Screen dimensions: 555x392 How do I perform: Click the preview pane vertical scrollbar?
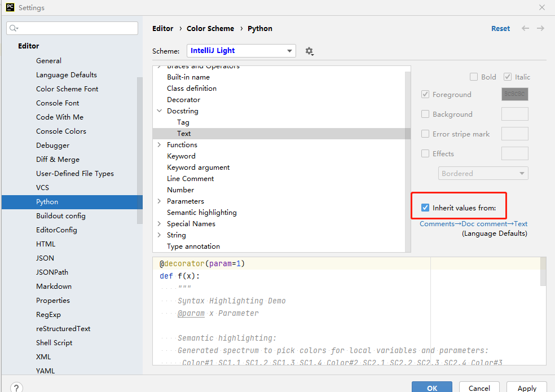(x=543, y=272)
